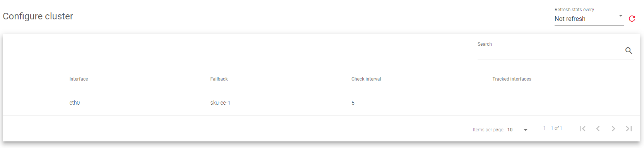Go to the first page arrow
644x148 pixels.
click(582, 129)
